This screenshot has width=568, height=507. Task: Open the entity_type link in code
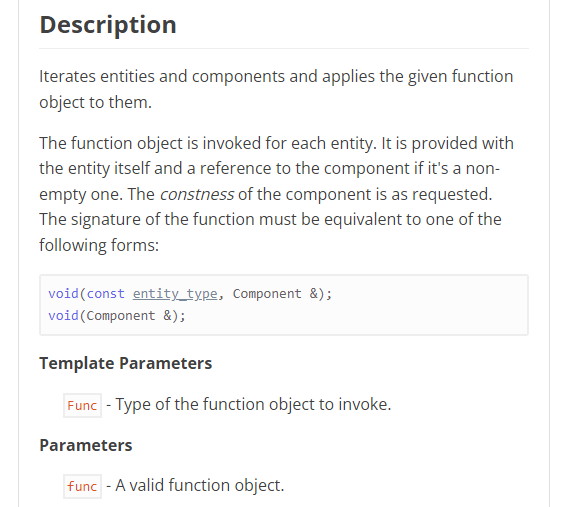[x=175, y=294]
